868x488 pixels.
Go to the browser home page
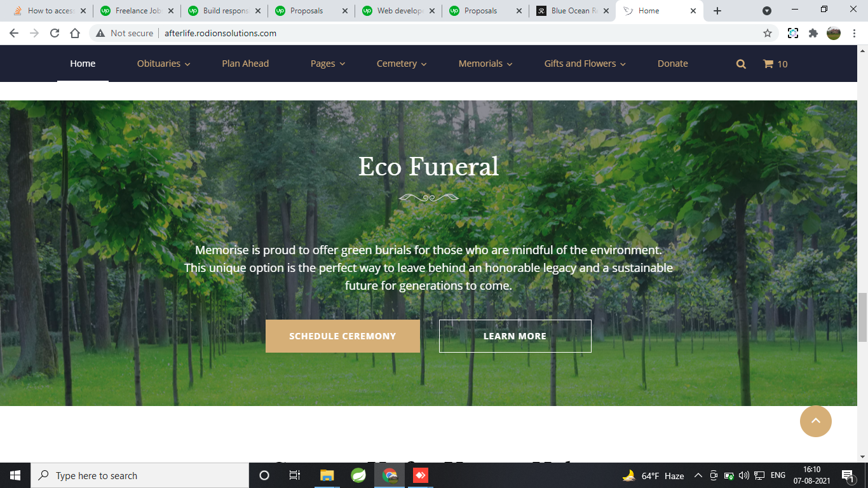click(x=75, y=33)
